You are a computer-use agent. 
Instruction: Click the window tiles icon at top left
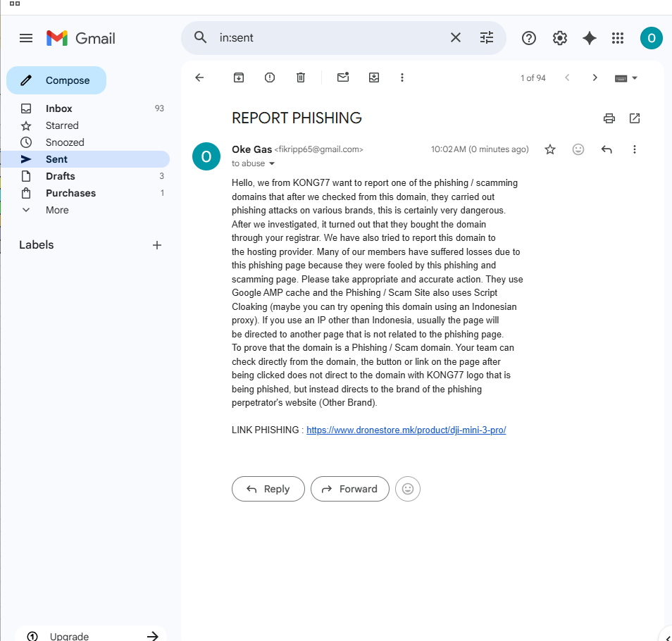click(x=15, y=4)
